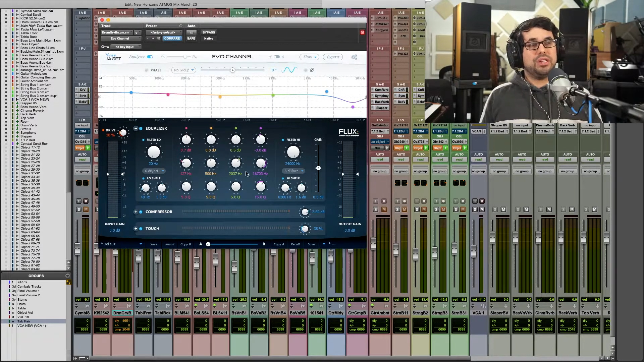Click the Drive knob

[x=123, y=133]
